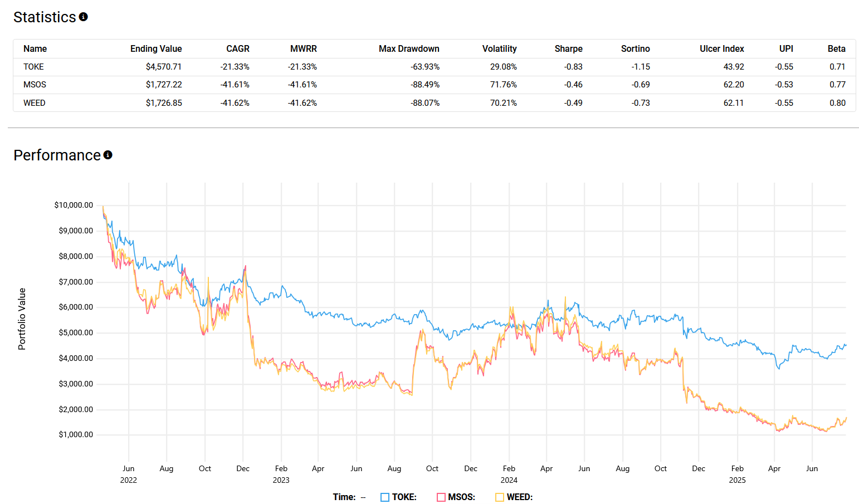Click the 2023 year axis label

(281, 480)
